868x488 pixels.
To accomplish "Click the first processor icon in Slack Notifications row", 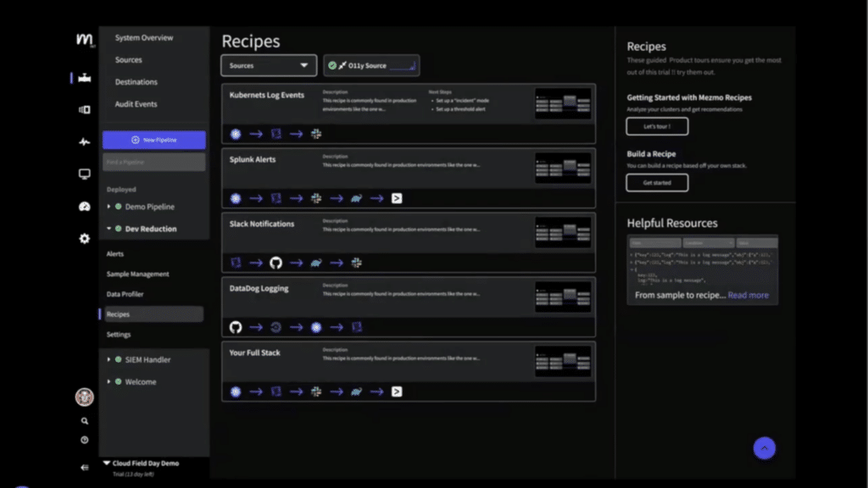I will (236, 263).
